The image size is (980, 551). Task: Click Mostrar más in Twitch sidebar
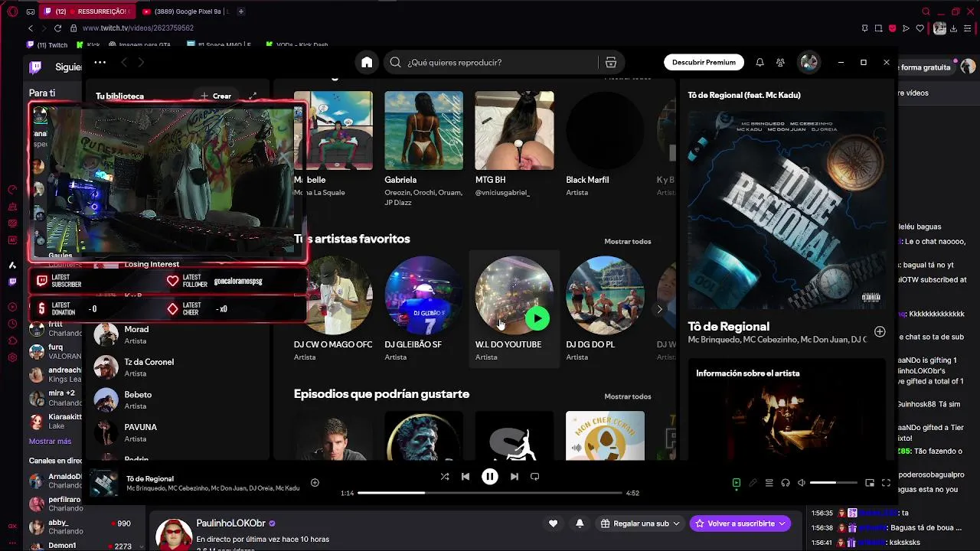50,442
